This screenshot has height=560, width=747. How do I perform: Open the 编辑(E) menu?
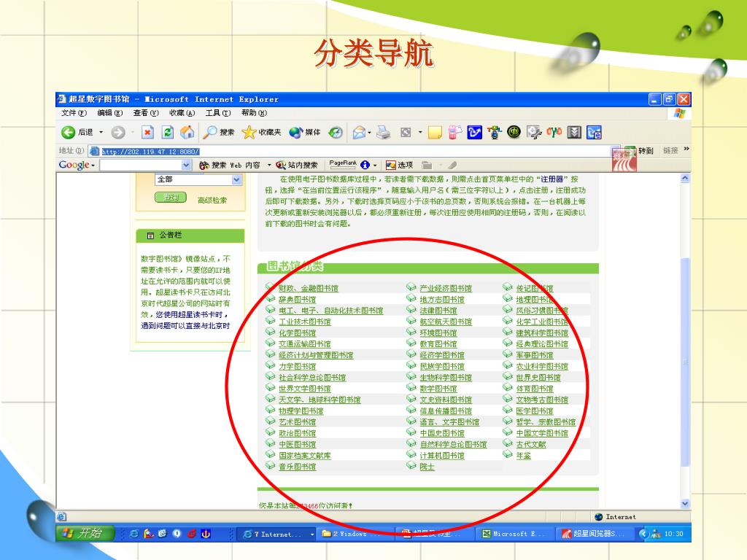(109, 113)
